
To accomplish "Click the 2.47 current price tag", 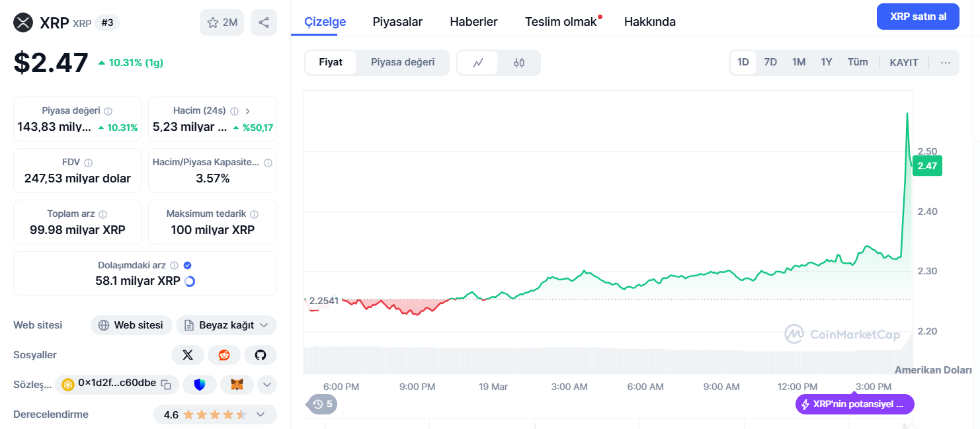I will point(927,166).
